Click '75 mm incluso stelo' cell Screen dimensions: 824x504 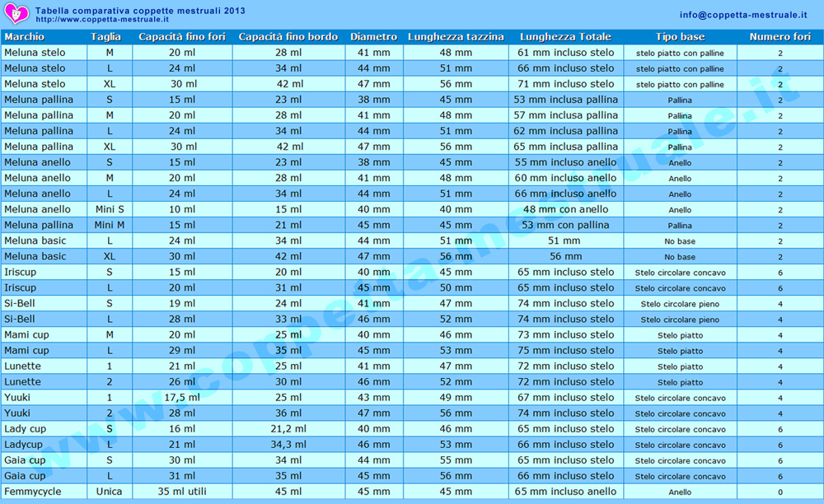point(565,351)
